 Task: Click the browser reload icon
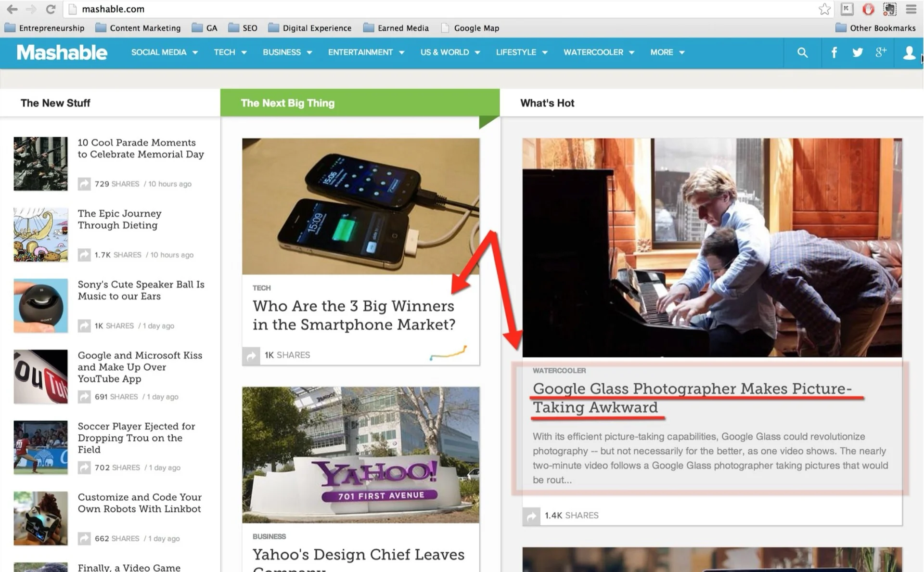point(51,9)
